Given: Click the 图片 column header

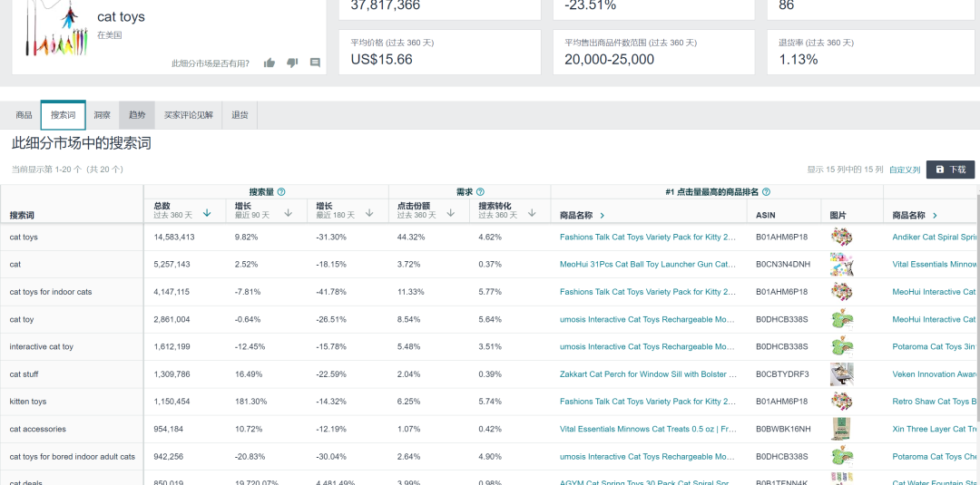Looking at the screenshot, I should (x=838, y=216).
